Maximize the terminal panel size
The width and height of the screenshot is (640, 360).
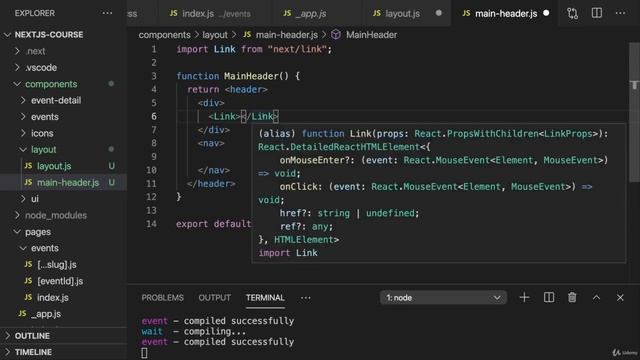point(596,298)
